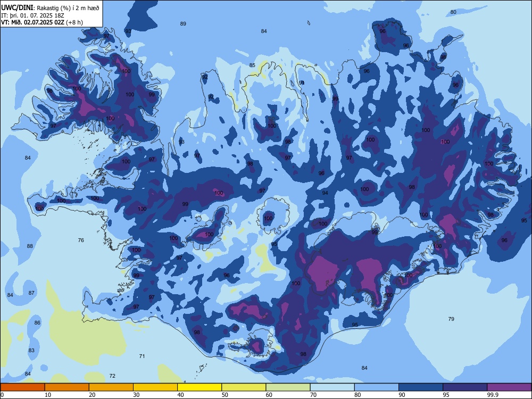Click the 30 tick label on the color scale
This screenshot has height=399, width=532.
[x=136, y=395]
